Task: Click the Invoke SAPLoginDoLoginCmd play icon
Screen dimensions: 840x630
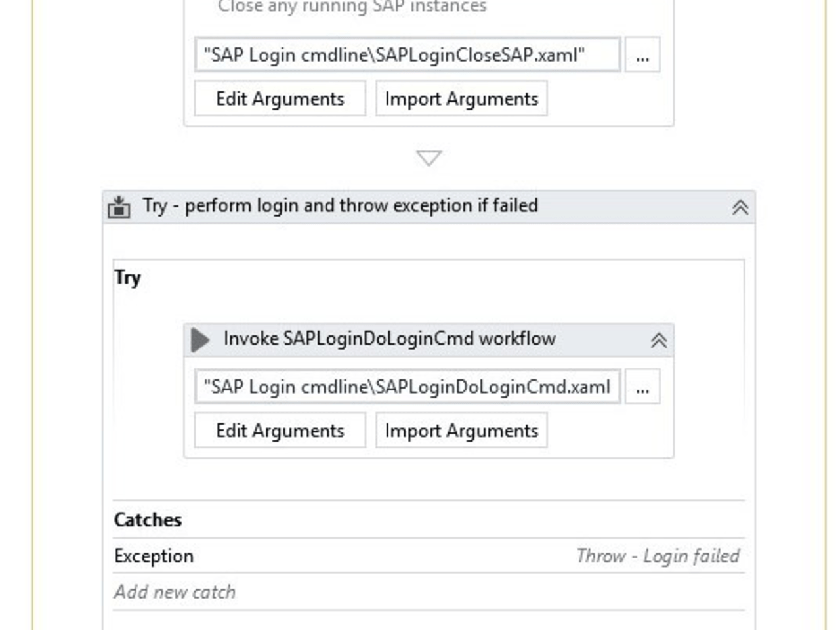Action: (199, 339)
